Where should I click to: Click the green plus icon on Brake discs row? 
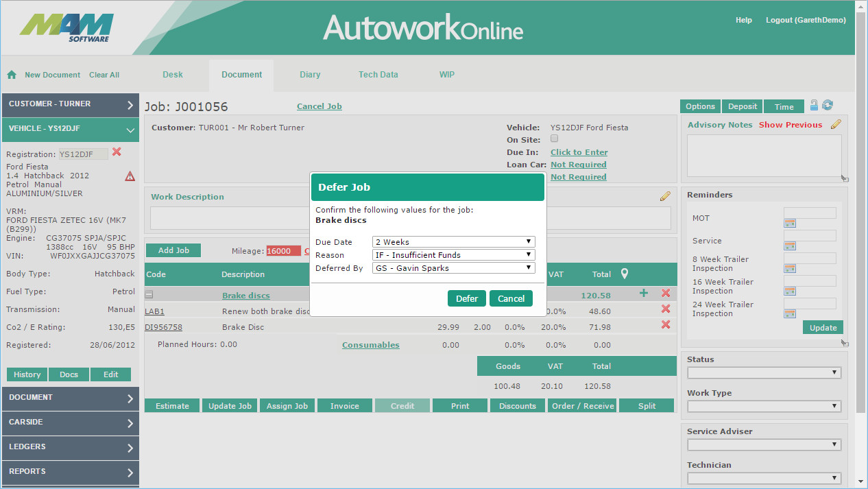pos(643,294)
